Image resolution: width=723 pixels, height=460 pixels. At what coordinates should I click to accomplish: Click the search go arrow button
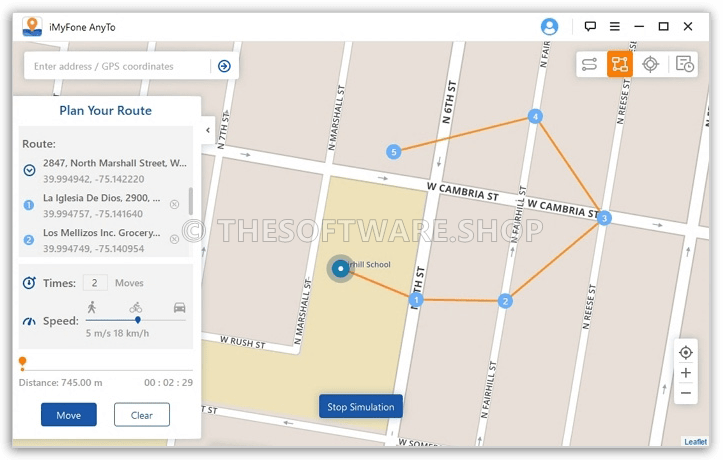click(x=224, y=66)
